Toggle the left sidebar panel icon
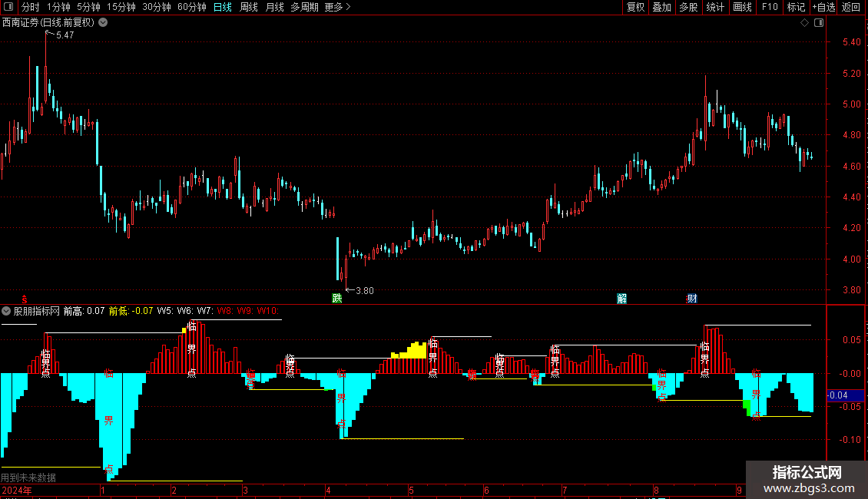 [8, 7]
